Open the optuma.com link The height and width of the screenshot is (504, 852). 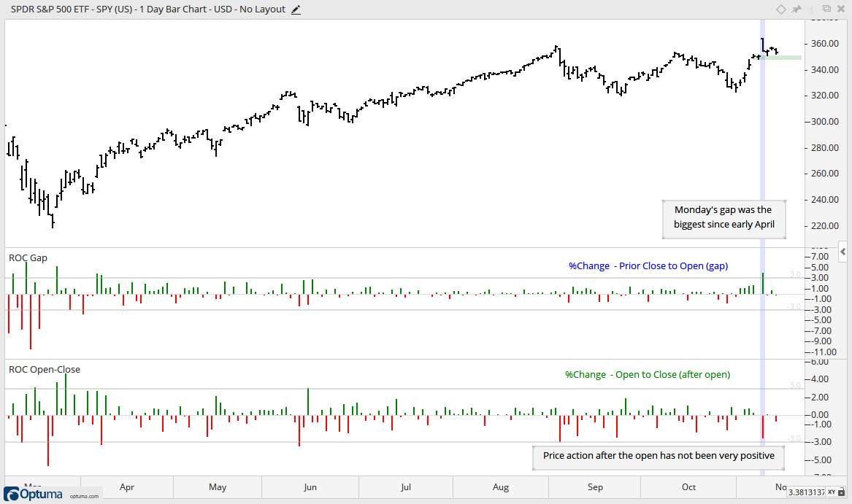pos(84,496)
